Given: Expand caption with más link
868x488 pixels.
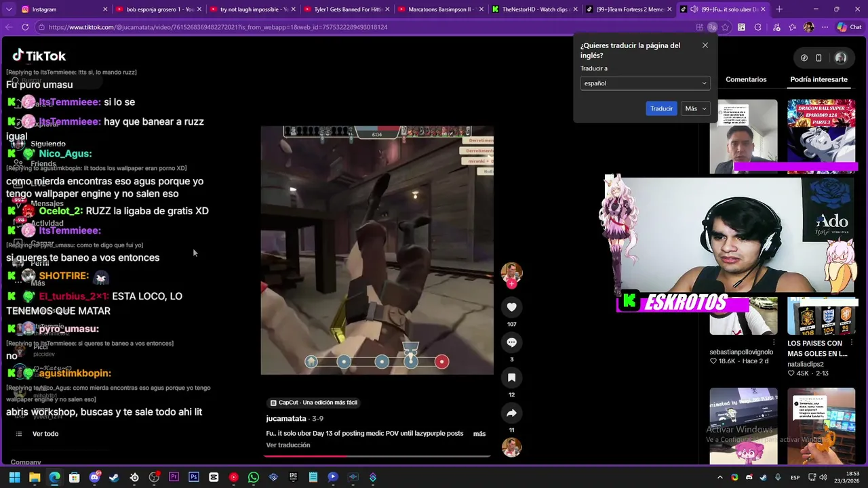Looking at the screenshot, I should pos(479,434).
